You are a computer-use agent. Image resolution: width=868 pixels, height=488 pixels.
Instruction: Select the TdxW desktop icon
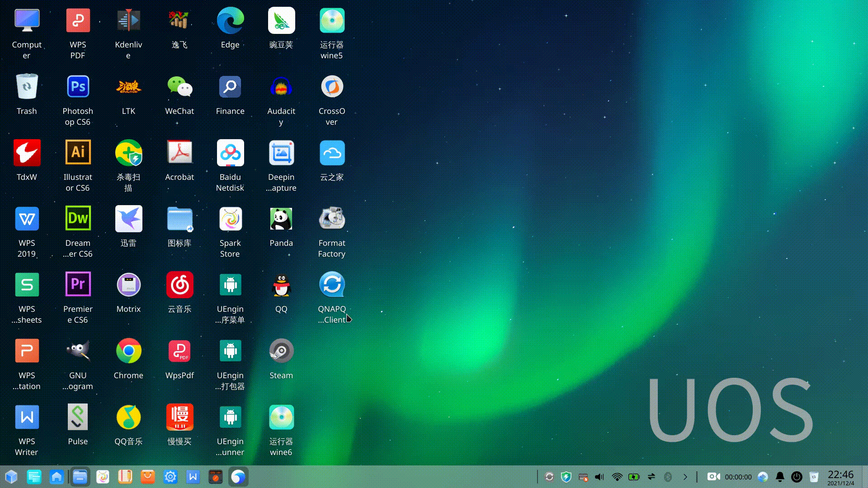point(27,153)
